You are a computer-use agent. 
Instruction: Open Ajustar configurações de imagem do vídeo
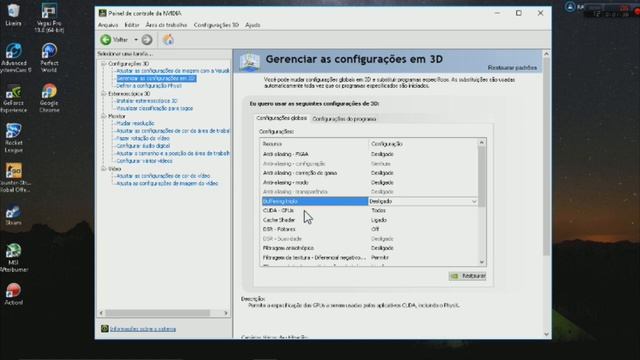point(167,183)
